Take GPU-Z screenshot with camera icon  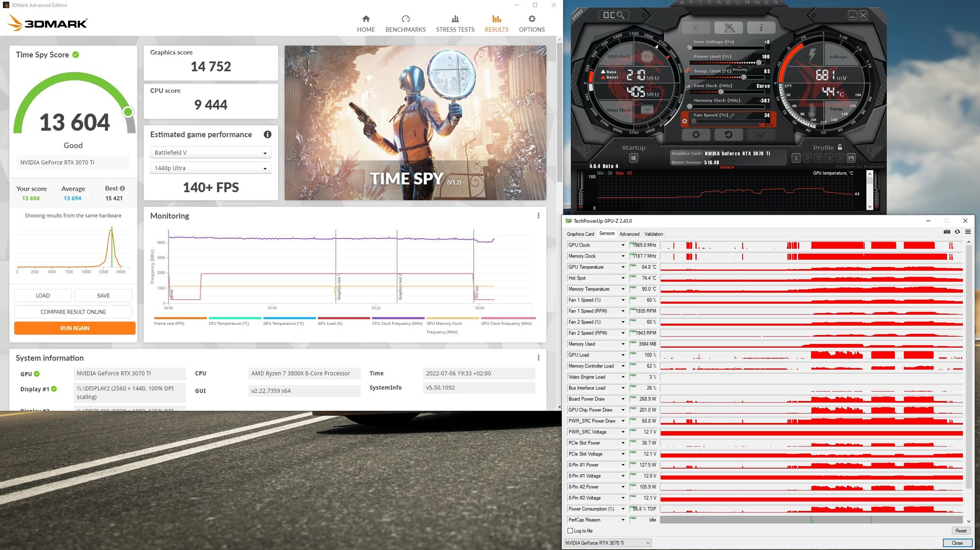pyautogui.click(x=946, y=232)
